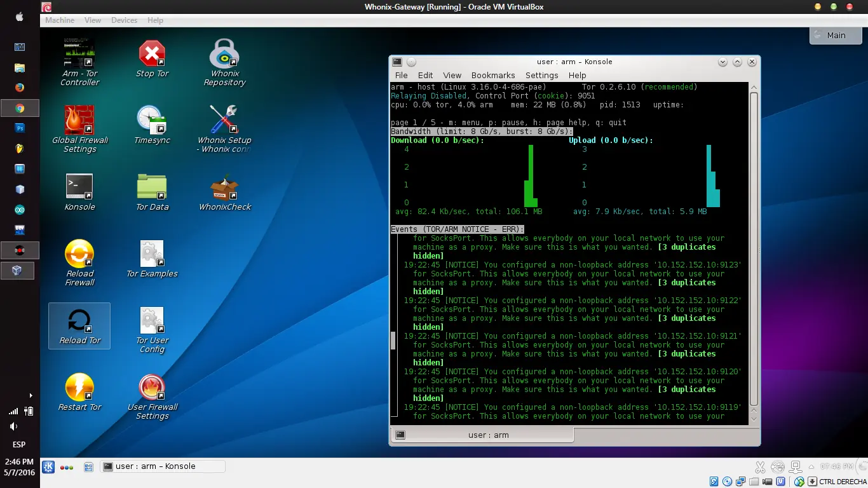Viewport: 868px width, 488px height.
Task: Open Global Firewall Settings icon
Action: pyautogui.click(x=79, y=129)
